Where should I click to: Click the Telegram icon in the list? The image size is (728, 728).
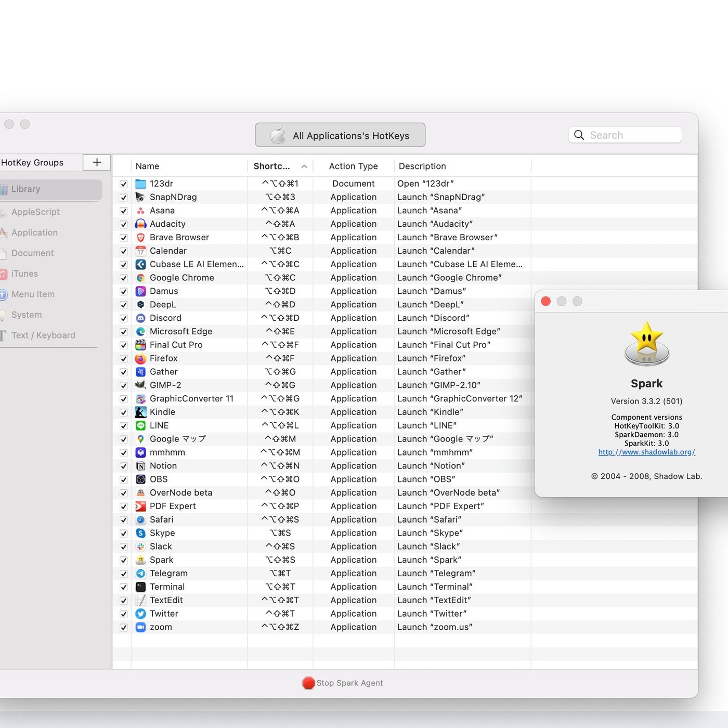[x=140, y=574]
